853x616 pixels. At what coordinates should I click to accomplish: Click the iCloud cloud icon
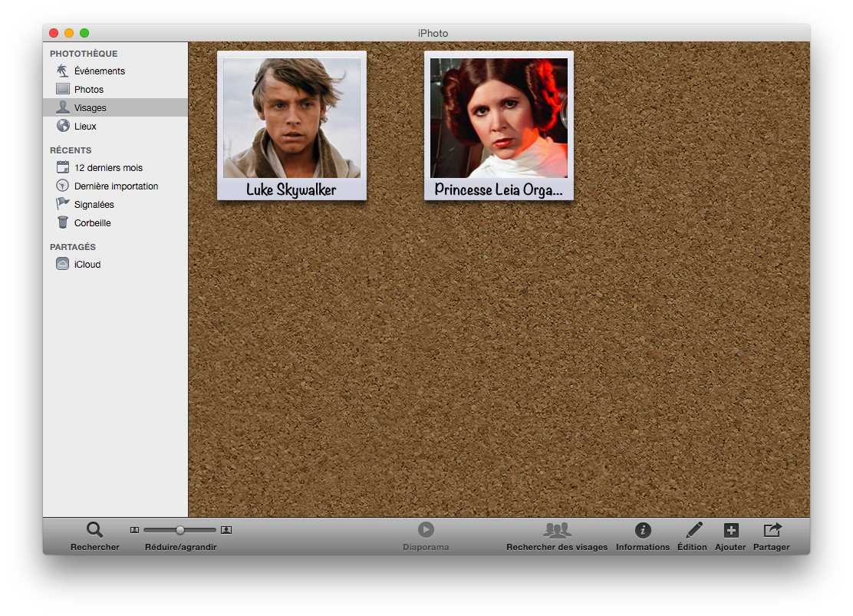pyautogui.click(x=63, y=264)
